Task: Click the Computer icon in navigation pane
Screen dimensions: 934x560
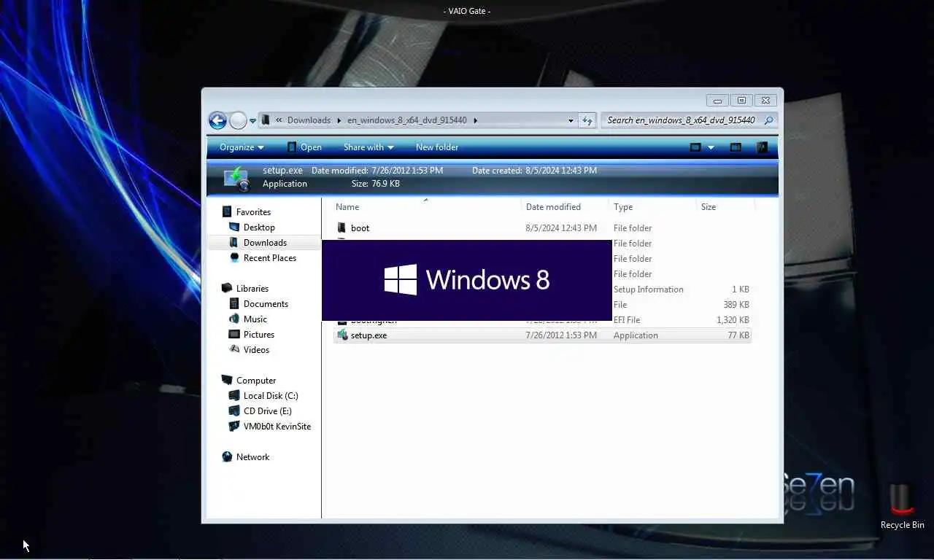Action: tap(227, 380)
